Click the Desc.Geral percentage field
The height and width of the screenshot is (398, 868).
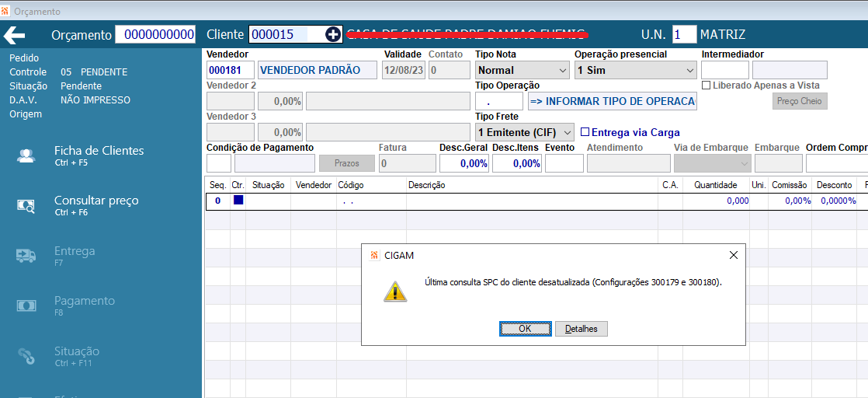coord(464,163)
